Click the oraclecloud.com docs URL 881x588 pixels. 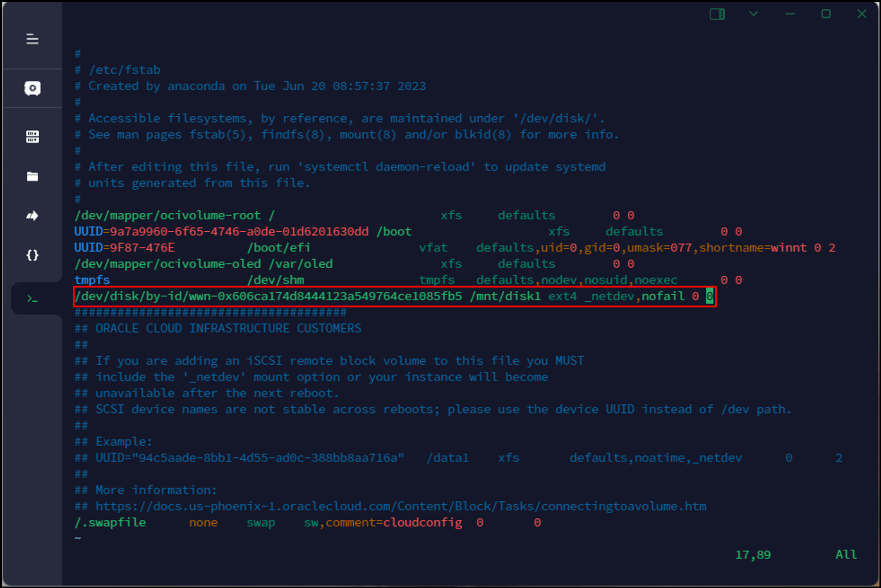tap(401, 507)
